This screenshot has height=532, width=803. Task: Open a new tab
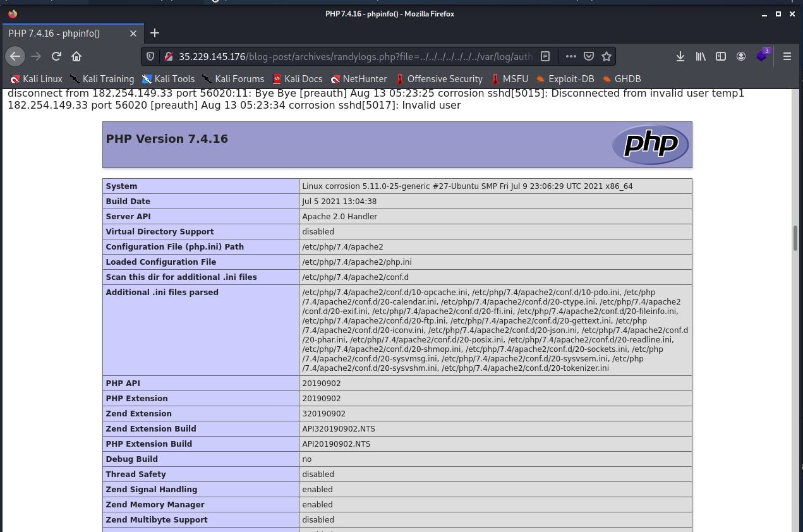pyautogui.click(x=155, y=33)
